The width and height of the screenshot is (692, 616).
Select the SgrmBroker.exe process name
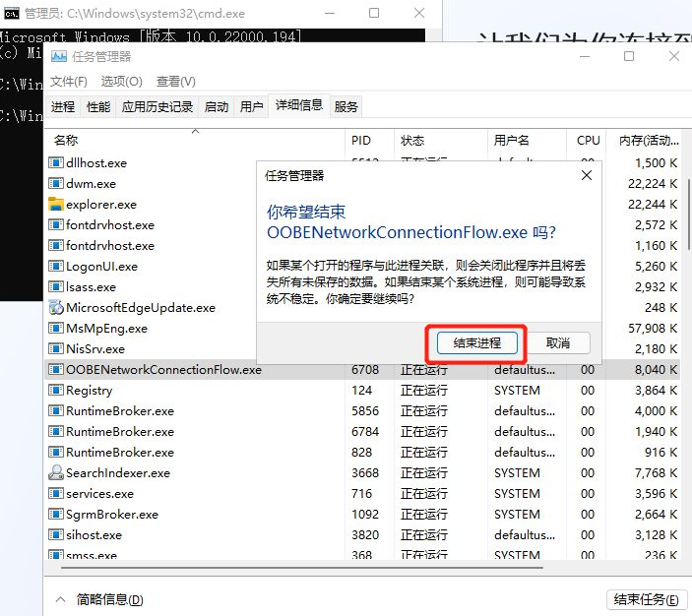112,514
